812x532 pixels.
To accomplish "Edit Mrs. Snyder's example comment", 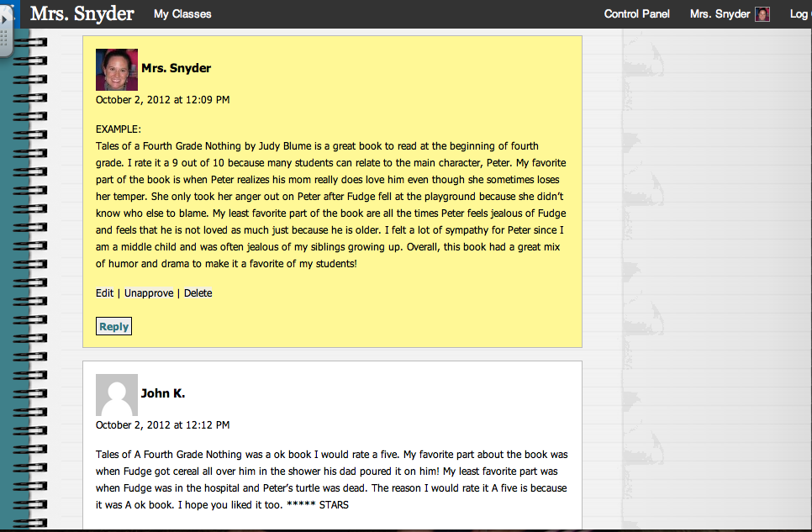I will point(104,293).
